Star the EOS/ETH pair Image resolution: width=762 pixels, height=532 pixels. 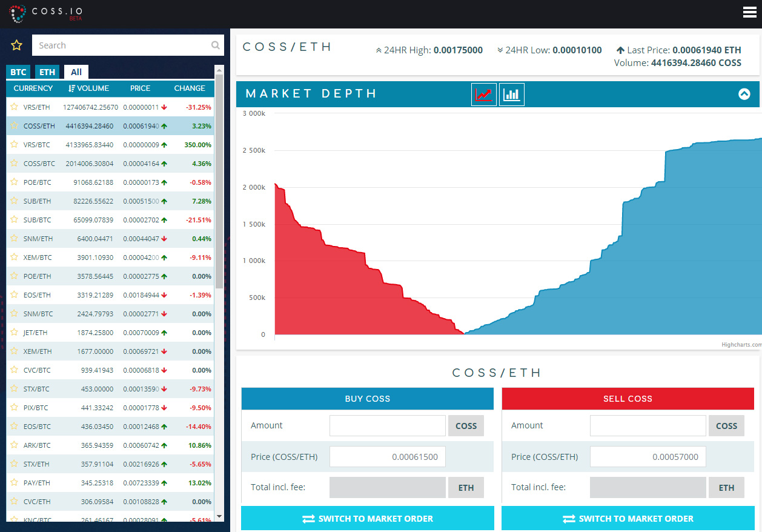point(15,295)
